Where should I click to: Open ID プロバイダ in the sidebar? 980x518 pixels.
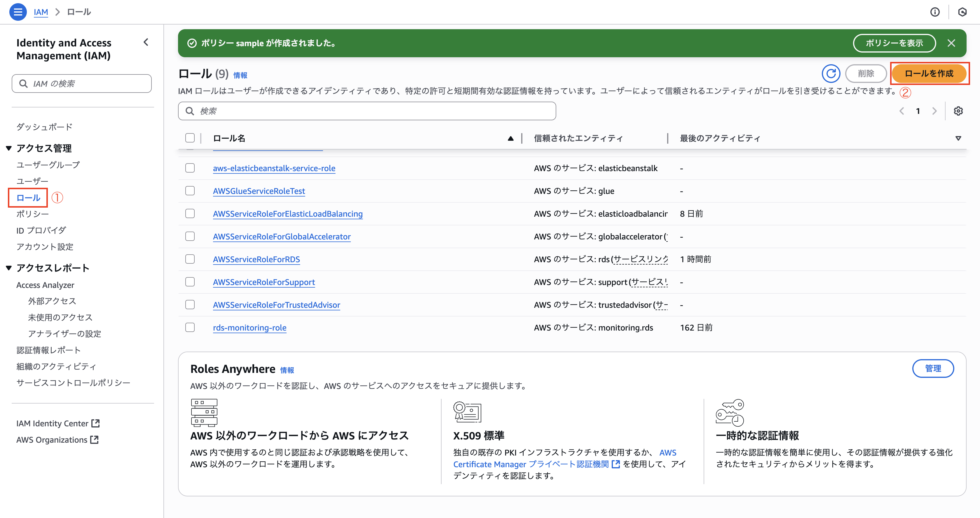(x=41, y=230)
